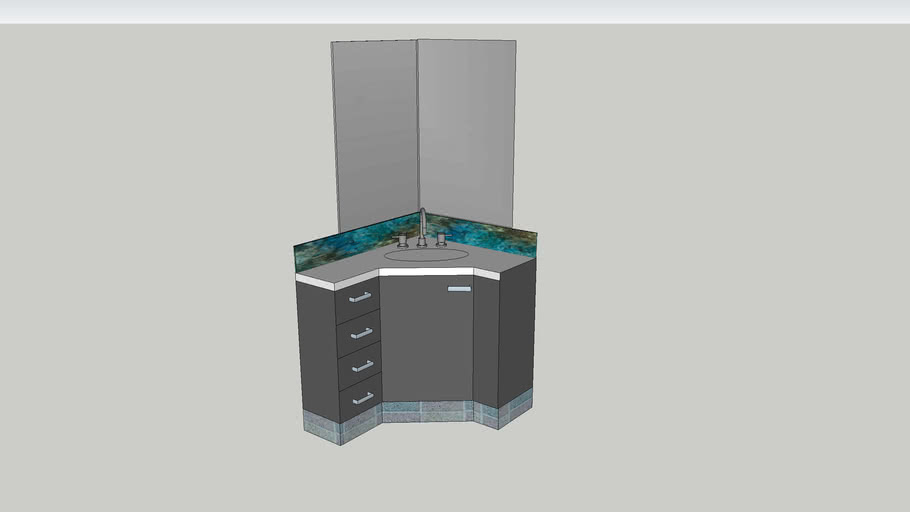Click the cabinet door's handle
This screenshot has width=910, height=512.
point(459,289)
